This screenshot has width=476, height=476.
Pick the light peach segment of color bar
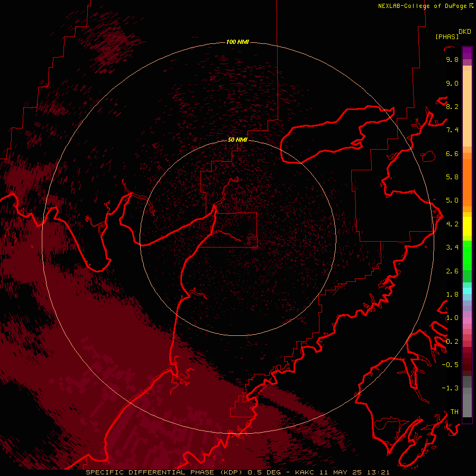pos(467,108)
